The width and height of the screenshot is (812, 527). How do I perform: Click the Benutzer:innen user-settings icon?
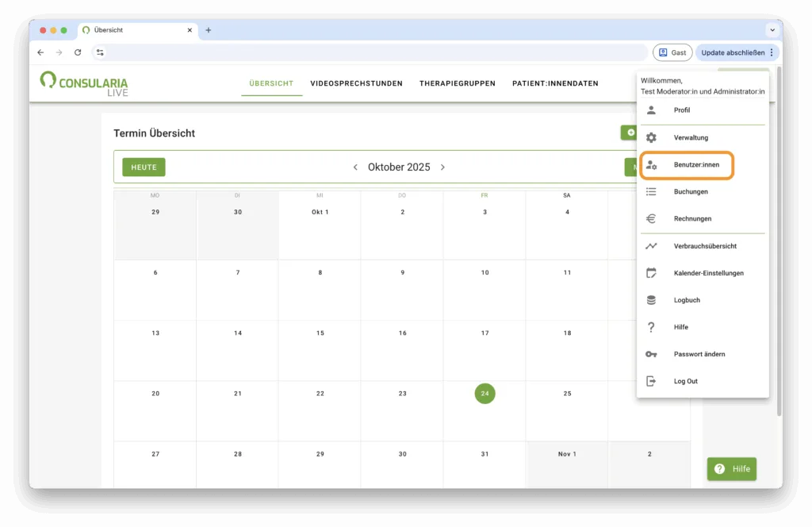(x=651, y=165)
